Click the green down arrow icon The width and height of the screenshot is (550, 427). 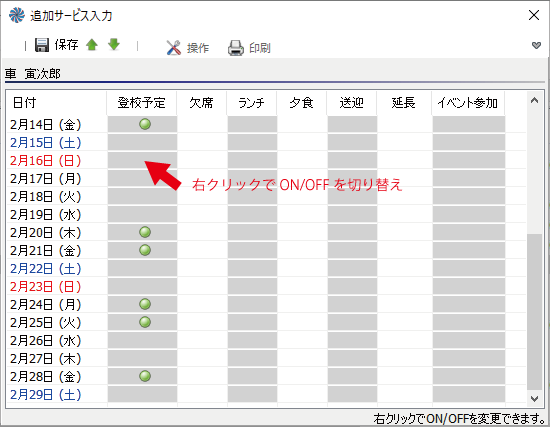(114, 45)
